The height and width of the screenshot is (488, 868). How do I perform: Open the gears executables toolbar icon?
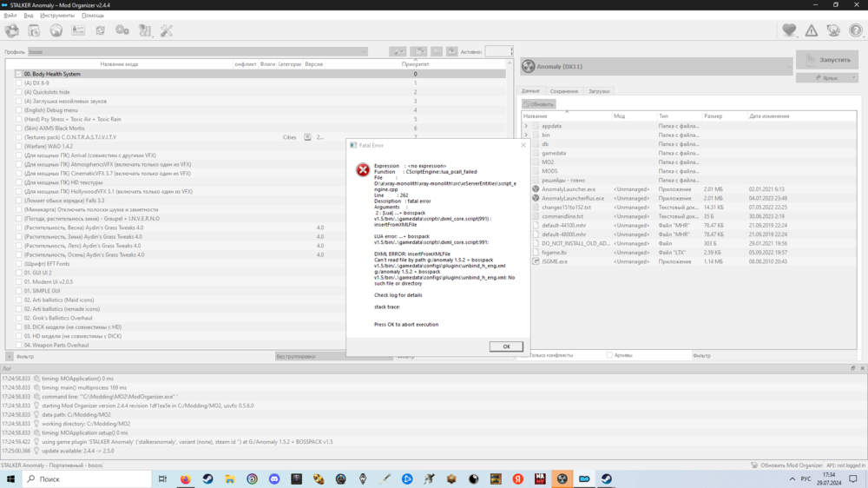pyautogui.click(x=122, y=31)
